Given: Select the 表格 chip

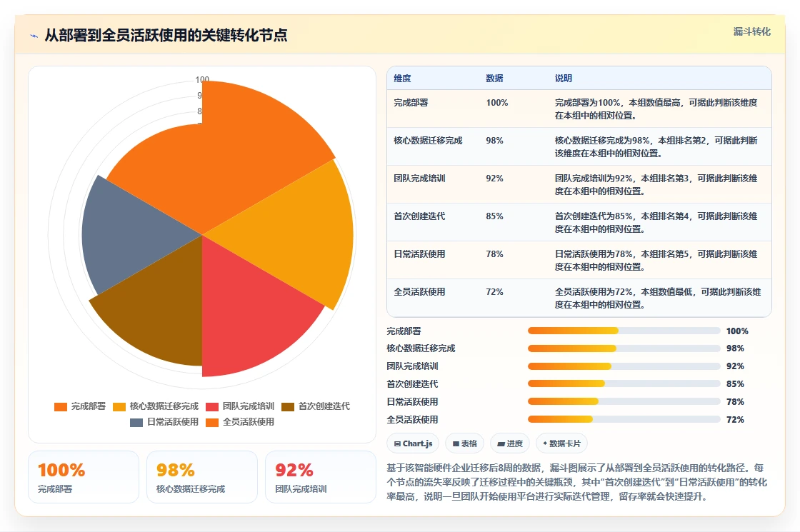Looking at the screenshot, I should coord(465,443).
